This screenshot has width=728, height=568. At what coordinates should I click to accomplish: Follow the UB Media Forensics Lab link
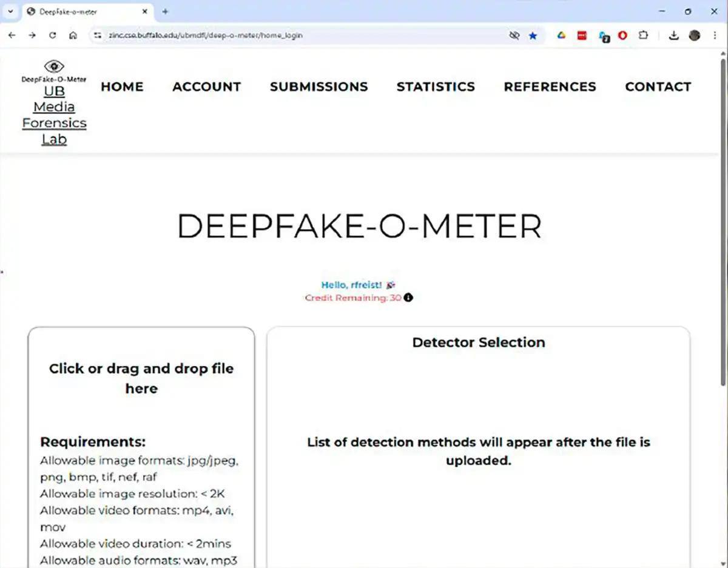pyautogui.click(x=54, y=115)
